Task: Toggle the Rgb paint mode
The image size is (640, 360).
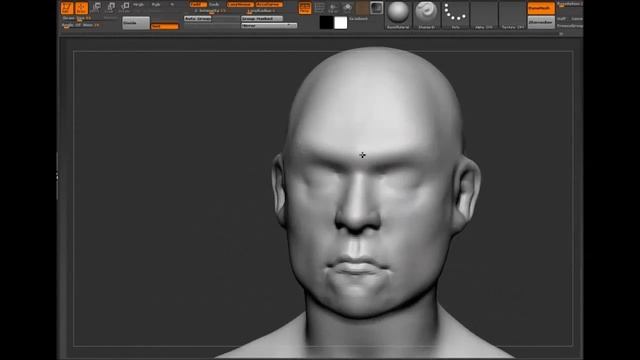Action: [156, 4]
